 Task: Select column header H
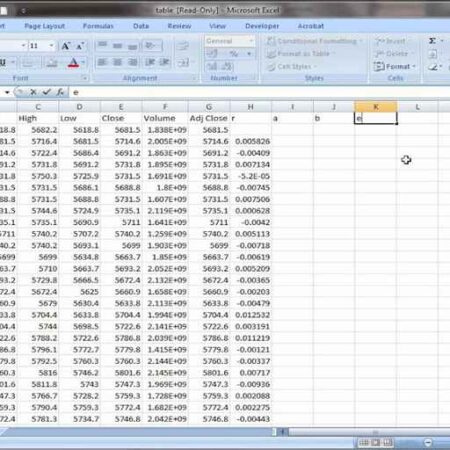click(251, 107)
